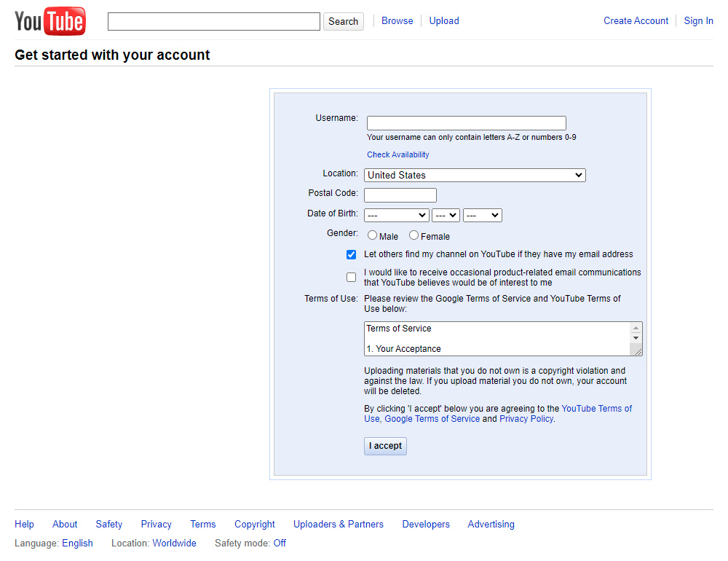The height and width of the screenshot is (561, 728).
Task: Select the Male radio button
Action: click(x=372, y=235)
